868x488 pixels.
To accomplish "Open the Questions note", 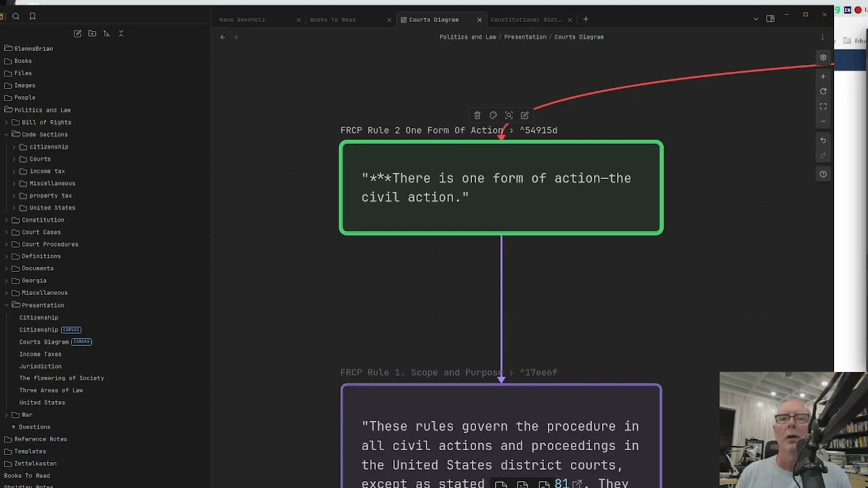I will [34, 427].
